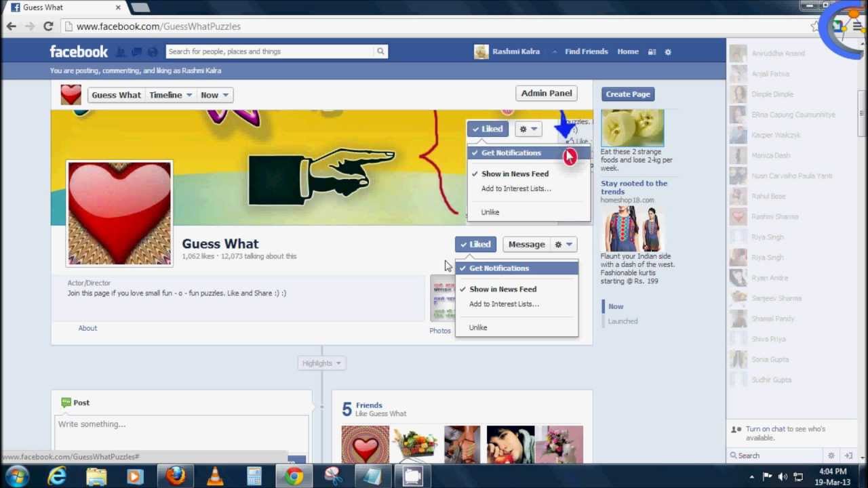The height and width of the screenshot is (488, 868).
Task: Hide the chat sidebar with arrow icon
Action: click(x=848, y=455)
